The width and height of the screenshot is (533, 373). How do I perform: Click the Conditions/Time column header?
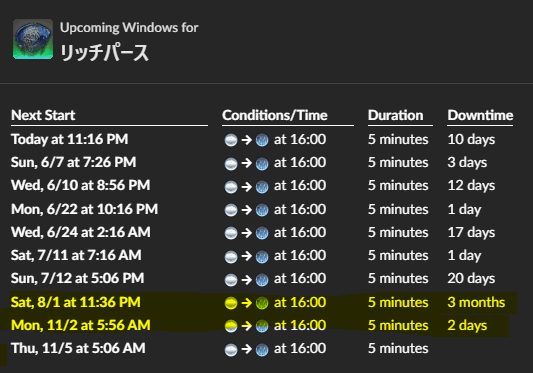(275, 115)
